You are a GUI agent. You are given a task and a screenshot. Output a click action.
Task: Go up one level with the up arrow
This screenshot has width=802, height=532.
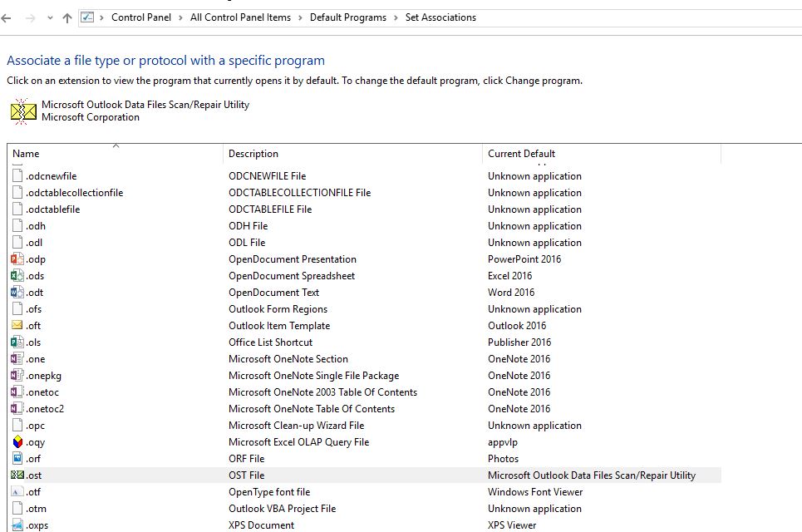(x=67, y=18)
